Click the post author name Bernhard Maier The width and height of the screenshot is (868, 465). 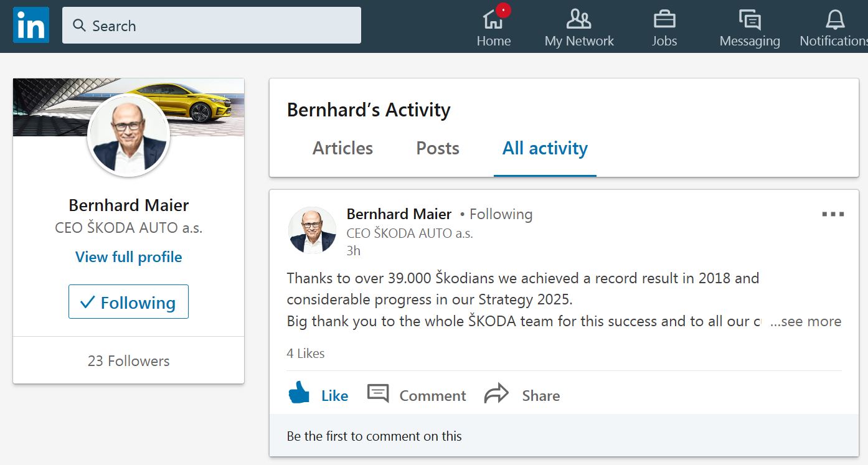point(399,214)
